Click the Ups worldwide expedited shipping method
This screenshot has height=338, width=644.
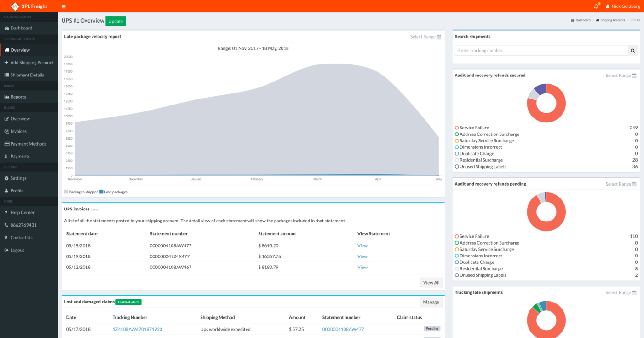tap(225, 329)
